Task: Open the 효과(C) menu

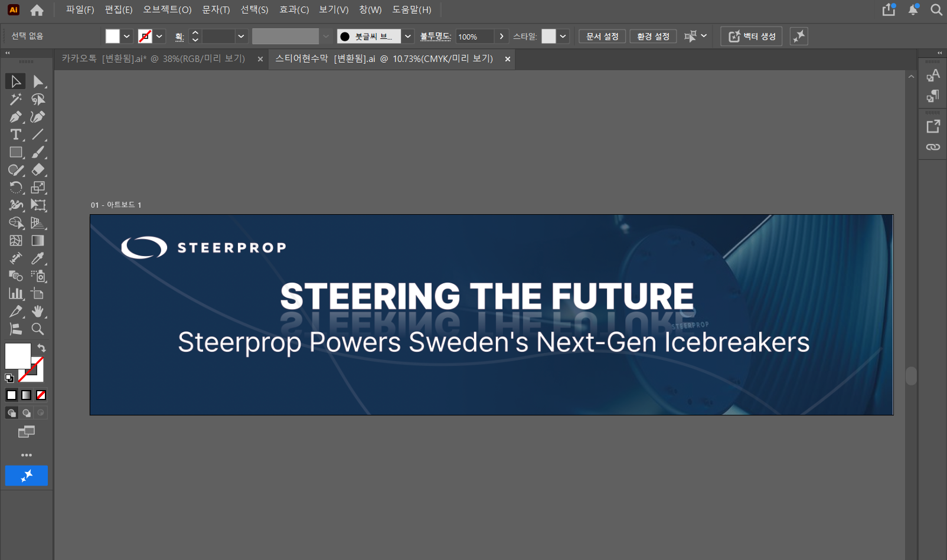Action: (294, 10)
